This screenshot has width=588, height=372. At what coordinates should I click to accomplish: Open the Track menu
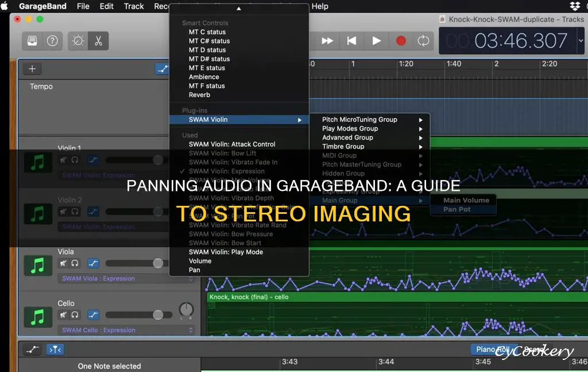(134, 6)
